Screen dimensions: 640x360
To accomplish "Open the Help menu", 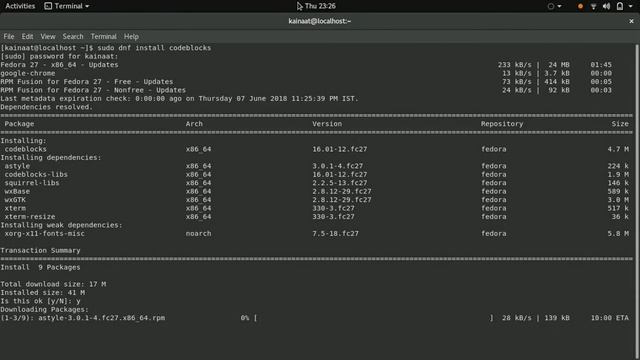I will tap(131, 36).
